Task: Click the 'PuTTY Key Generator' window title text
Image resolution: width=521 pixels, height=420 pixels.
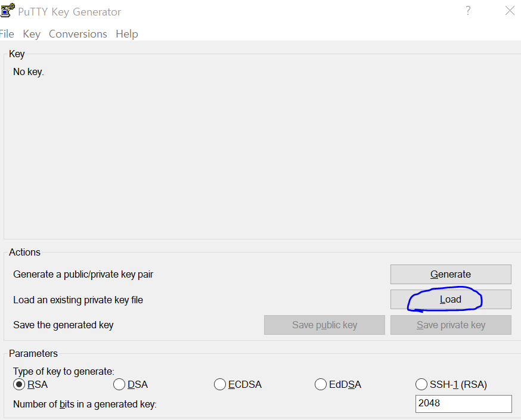Action: [x=69, y=12]
